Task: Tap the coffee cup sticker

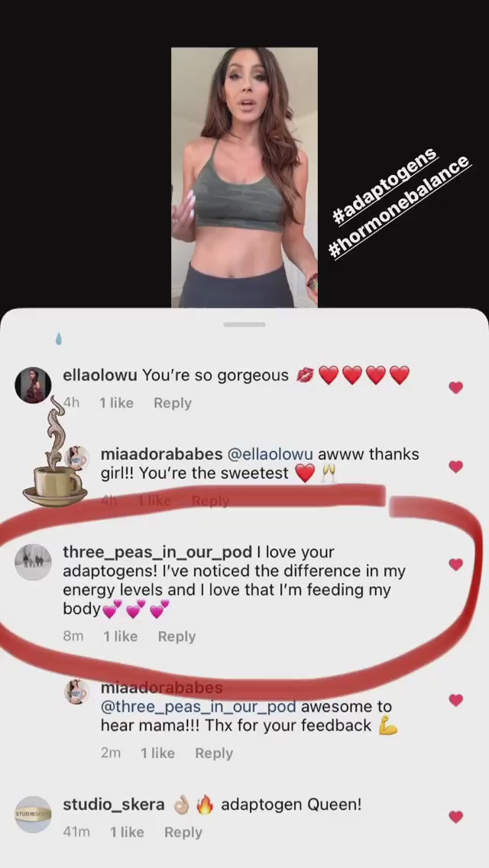Action: 54,452
